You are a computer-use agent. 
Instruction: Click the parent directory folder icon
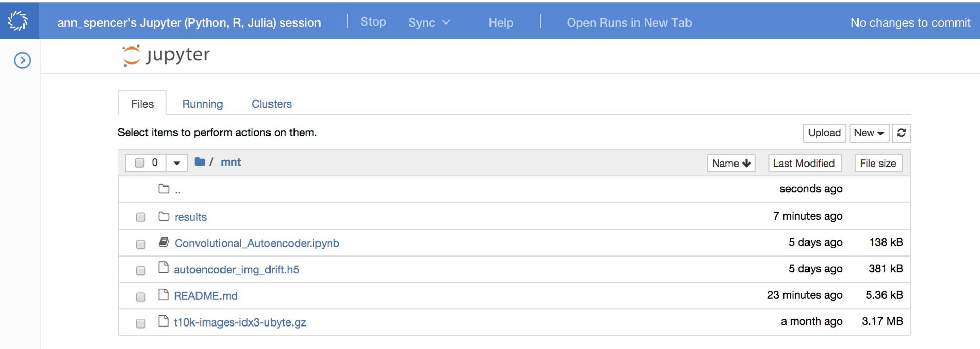tap(164, 189)
